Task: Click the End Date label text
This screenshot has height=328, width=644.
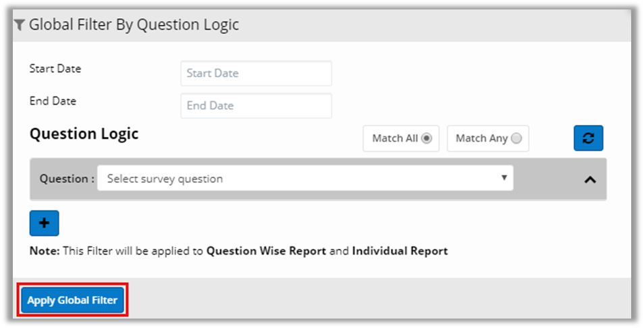Action: coord(53,101)
